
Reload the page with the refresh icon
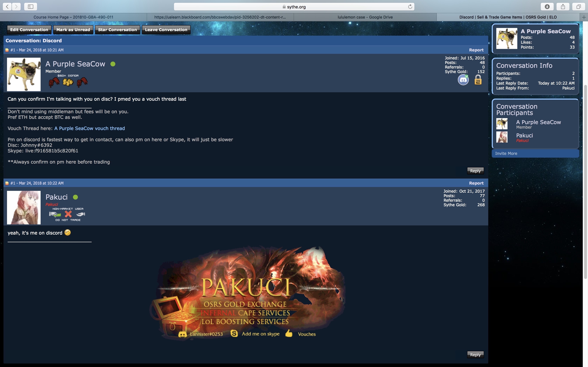(410, 7)
